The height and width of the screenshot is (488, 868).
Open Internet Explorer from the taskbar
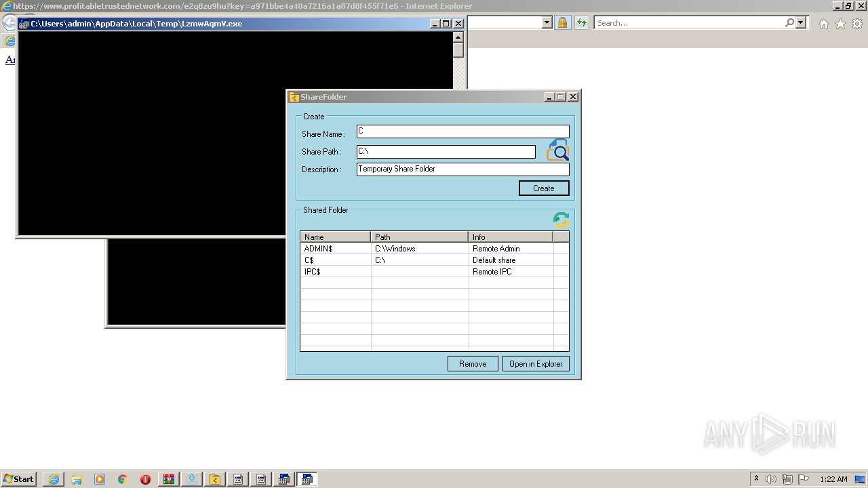click(54, 479)
